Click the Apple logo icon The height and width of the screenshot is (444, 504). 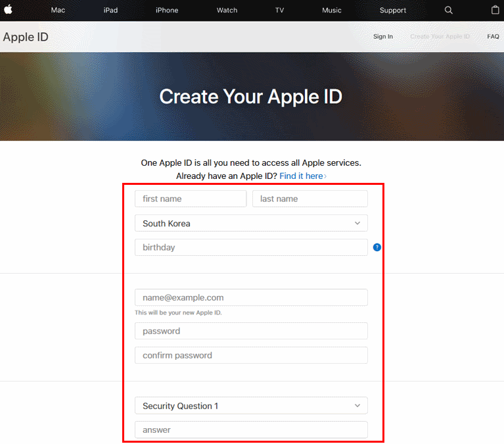coord(9,9)
